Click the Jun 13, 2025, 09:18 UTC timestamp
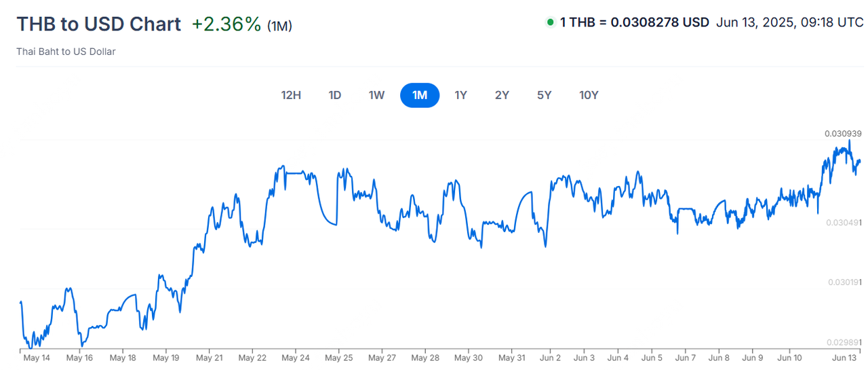The image size is (868, 370). [790, 22]
